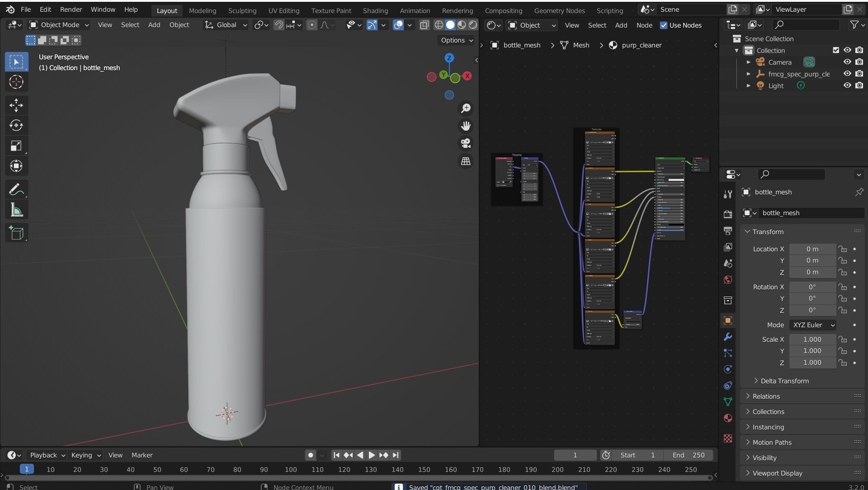Hide Light in viewport with eye icon

pos(847,85)
